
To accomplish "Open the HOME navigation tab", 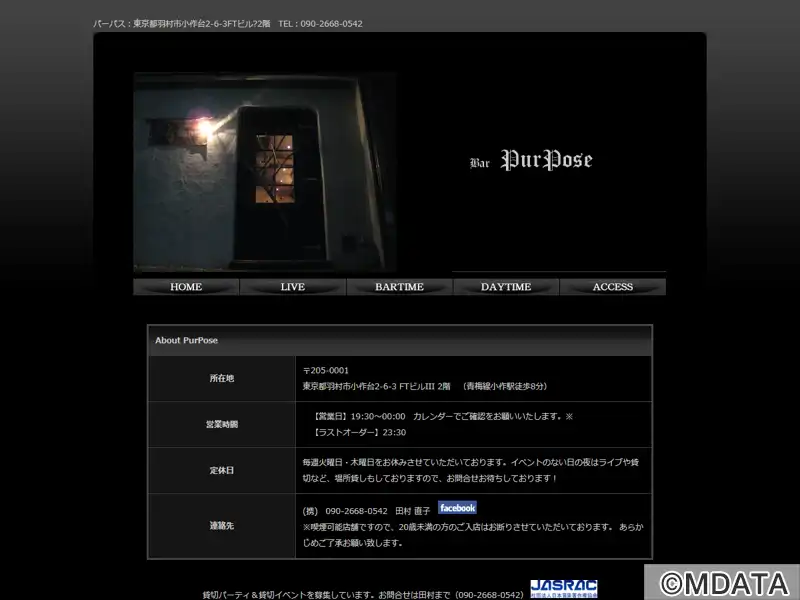I will 186,287.
